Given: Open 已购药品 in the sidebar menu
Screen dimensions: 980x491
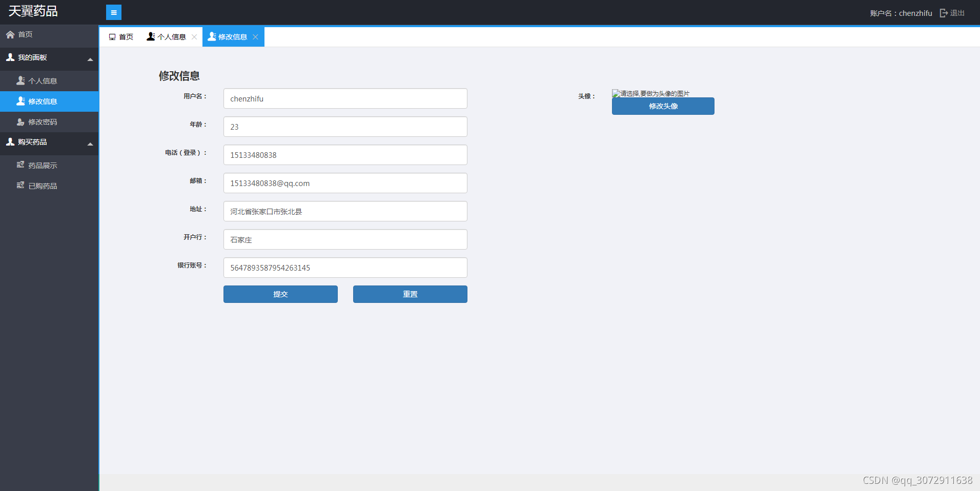Looking at the screenshot, I should click(x=49, y=186).
